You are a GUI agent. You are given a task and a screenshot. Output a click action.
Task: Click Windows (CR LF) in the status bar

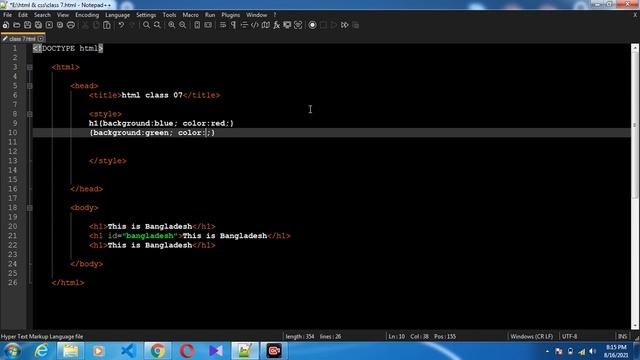click(531, 336)
